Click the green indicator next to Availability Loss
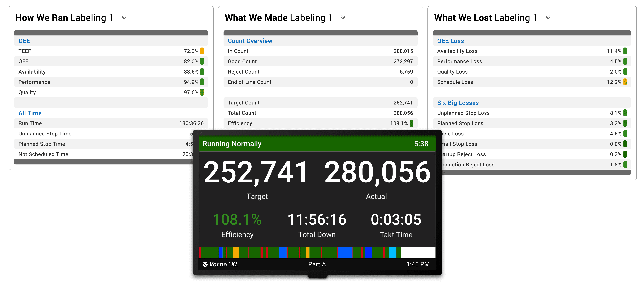 pos(625,51)
